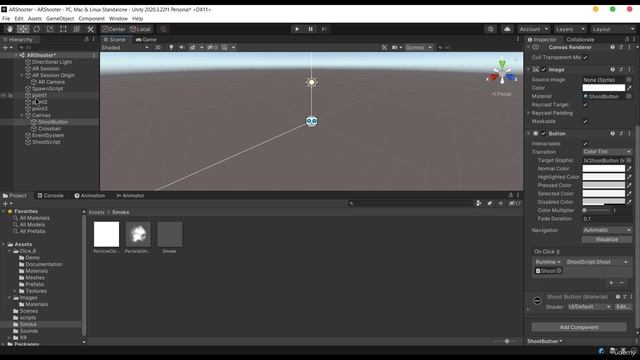The width and height of the screenshot is (640, 360).
Task: Add an On Click event entry
Action: (611, 282)
